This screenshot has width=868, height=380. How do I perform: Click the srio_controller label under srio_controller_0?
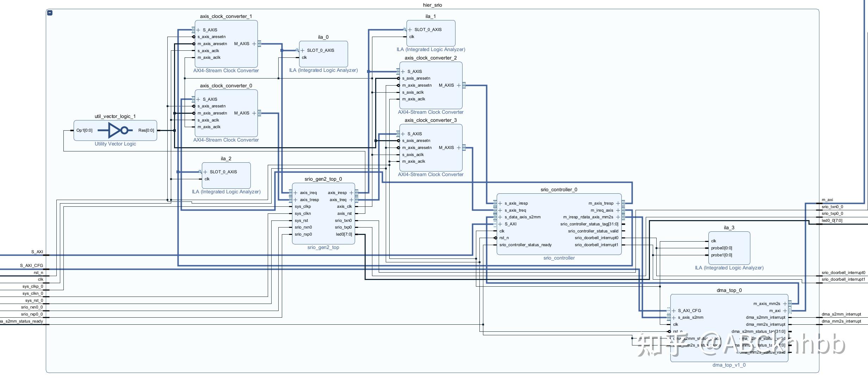[x=559, y=258]
